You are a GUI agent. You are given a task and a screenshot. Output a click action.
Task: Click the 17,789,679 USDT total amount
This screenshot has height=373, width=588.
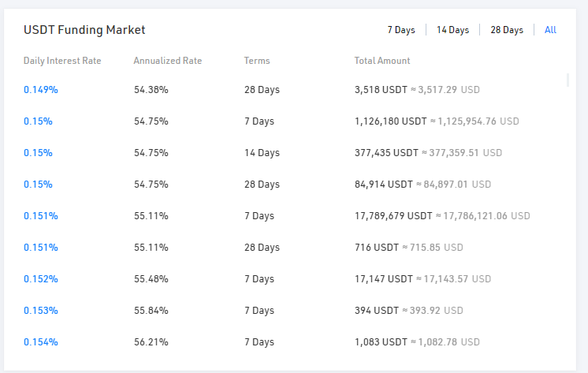(393, 216)
